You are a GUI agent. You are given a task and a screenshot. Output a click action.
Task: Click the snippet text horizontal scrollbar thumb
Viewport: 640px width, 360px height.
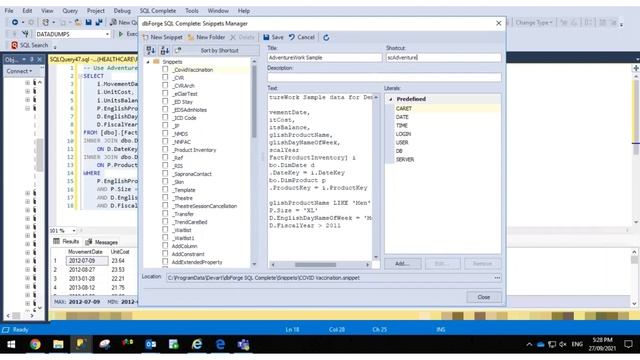[316, 264]
